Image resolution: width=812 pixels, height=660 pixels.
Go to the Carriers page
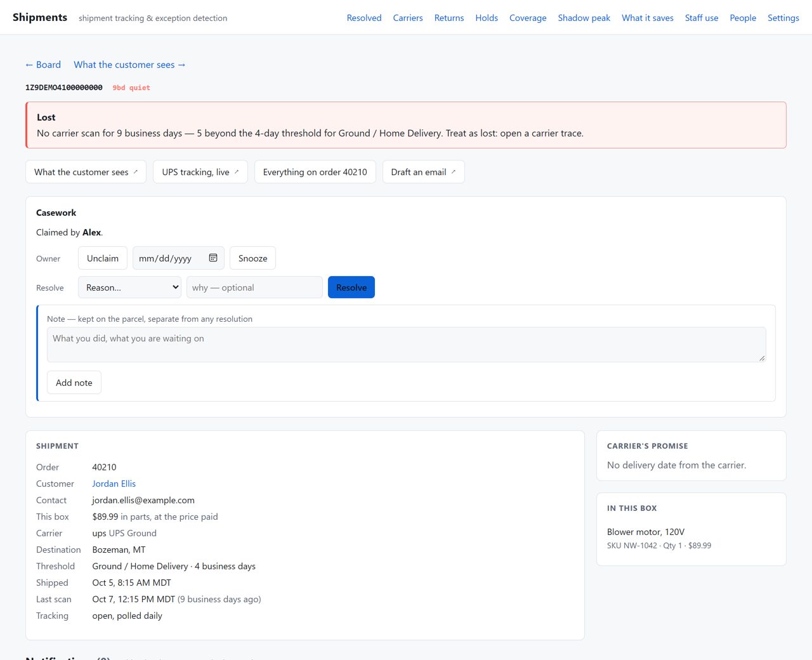(x=408, y=18)
